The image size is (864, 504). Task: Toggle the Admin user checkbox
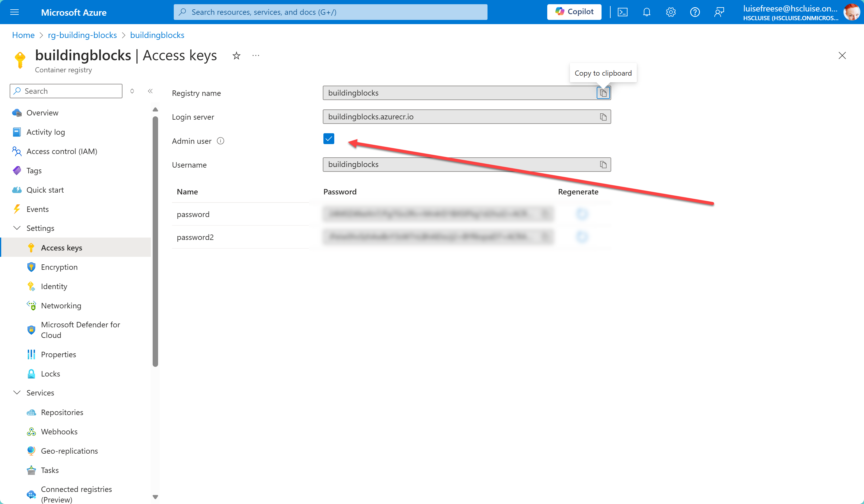click(x=329, y=139)
